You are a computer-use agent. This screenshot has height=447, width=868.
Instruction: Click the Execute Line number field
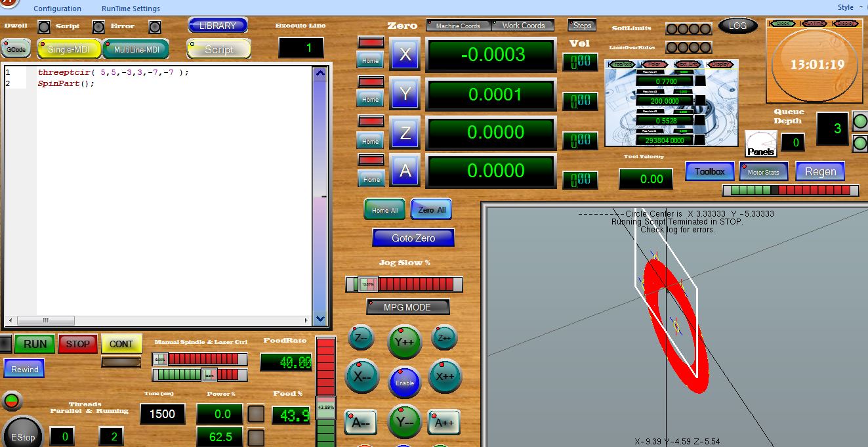300,48
